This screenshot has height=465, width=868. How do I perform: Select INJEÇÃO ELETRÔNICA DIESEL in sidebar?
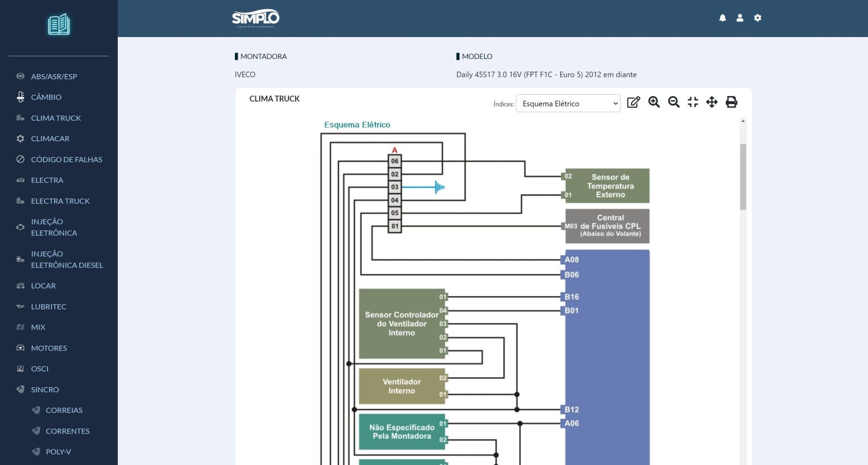(x=67, y=259)
